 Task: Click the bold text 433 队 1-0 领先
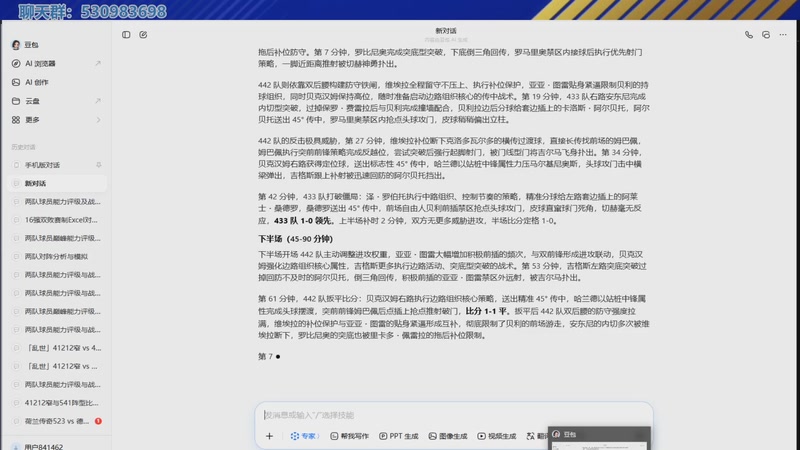tap(303, 221)
